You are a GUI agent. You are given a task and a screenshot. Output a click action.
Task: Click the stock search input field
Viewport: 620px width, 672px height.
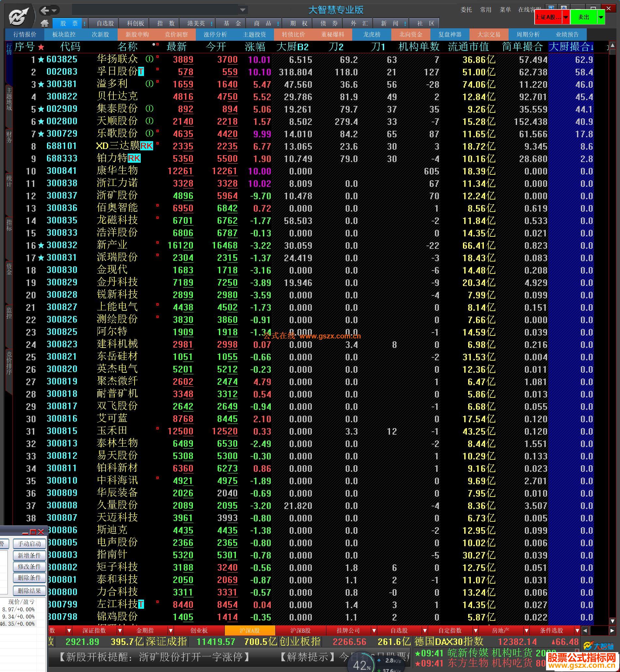[156, 10]
